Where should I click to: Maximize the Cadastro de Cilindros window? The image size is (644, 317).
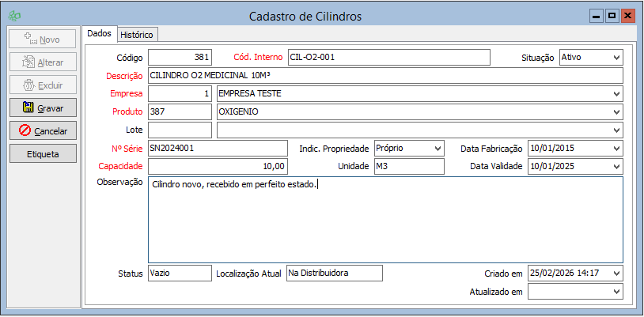[612, 16]
